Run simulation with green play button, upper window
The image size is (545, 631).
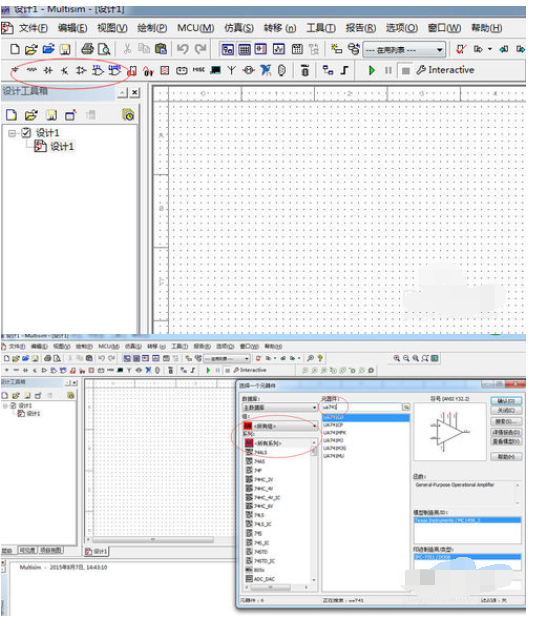point(372,70)
